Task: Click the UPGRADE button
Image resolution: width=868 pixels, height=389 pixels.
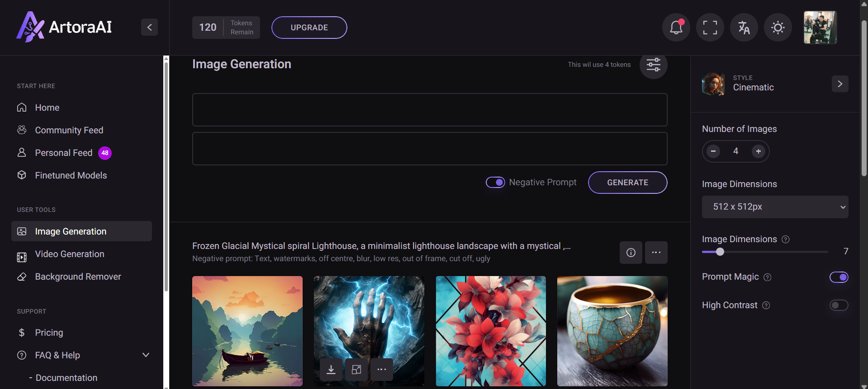Action: pyautogui.click(x=309, y=28)
